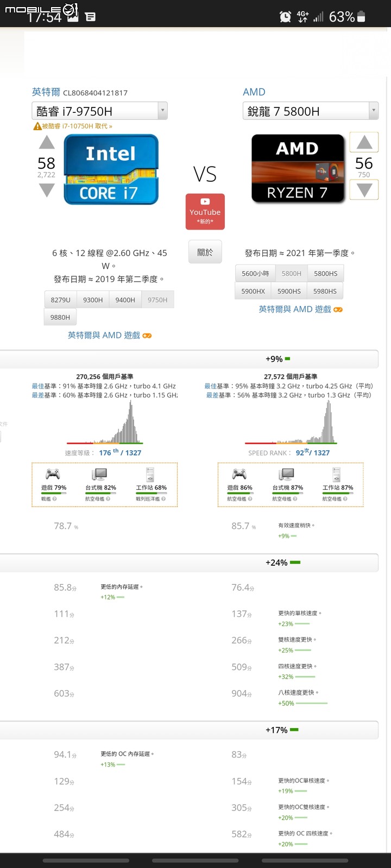This screenshot has height=868, width=391.
Task: Select the 5980HS tab
Action: tap(325, 291)
